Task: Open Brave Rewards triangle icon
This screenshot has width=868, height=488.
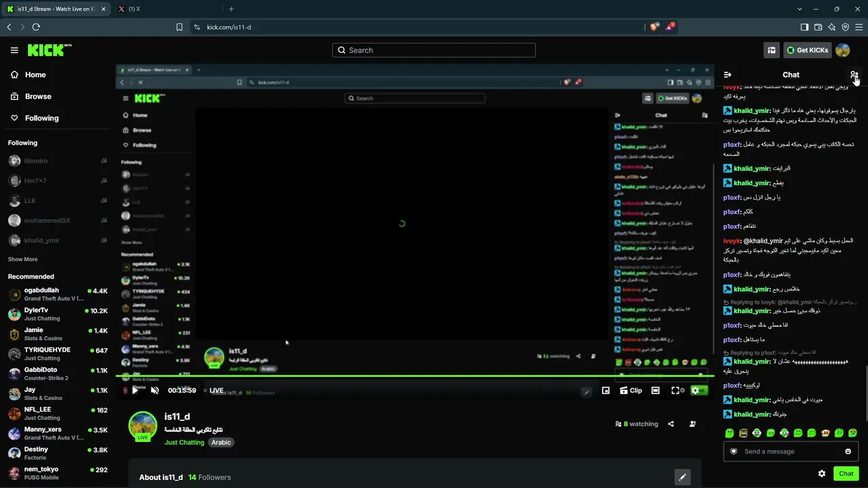Action: pos(671,27)
